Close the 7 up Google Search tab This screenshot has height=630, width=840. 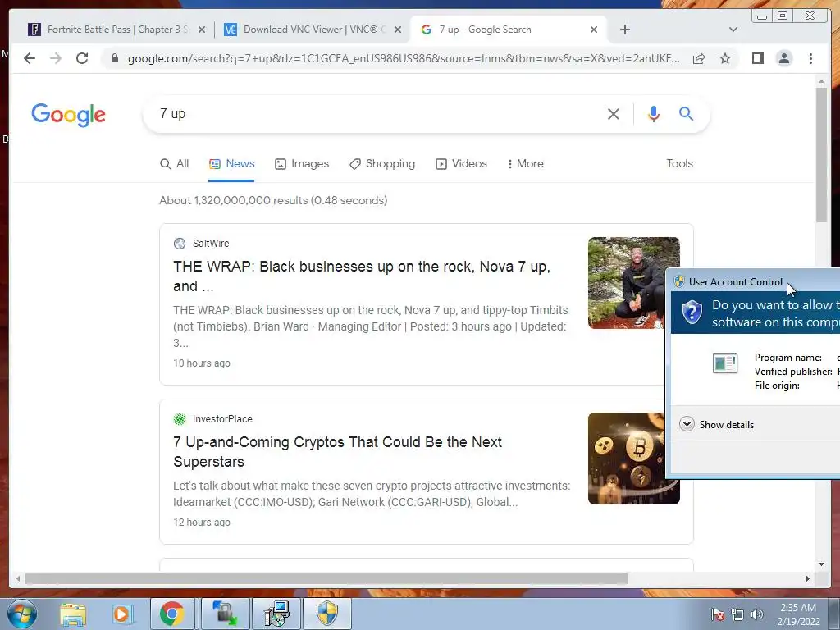pyautogui.click(x=594, y=30)
